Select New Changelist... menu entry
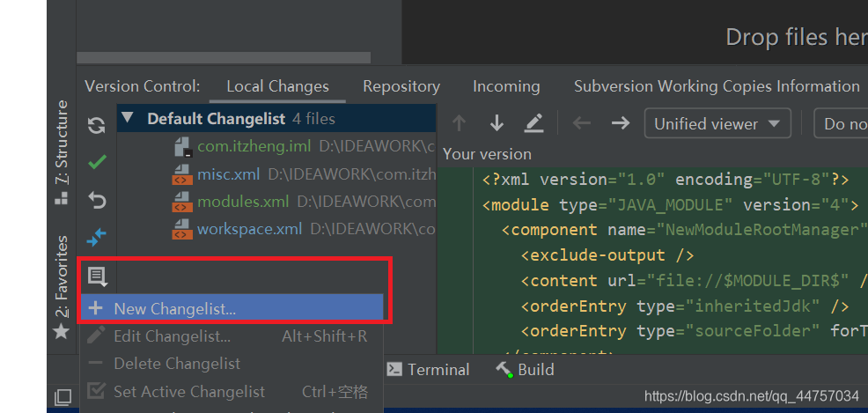868x413 pixels. pyautogui.click(x=232, y=308)
